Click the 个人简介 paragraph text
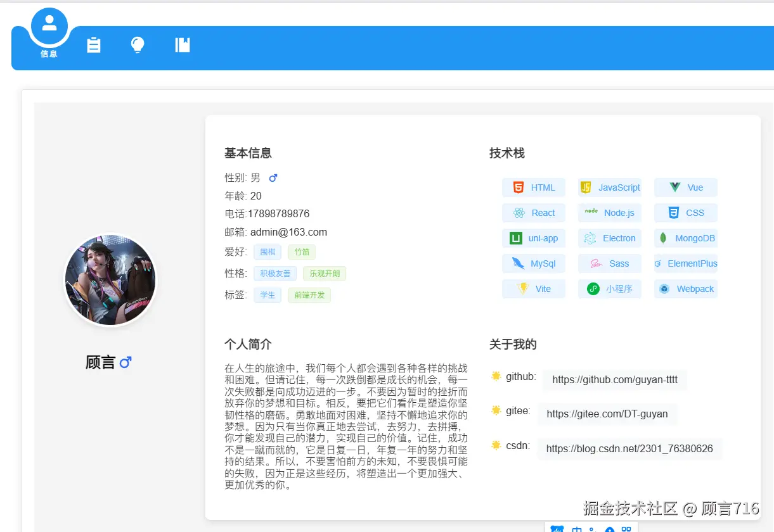 click(346, 426)
